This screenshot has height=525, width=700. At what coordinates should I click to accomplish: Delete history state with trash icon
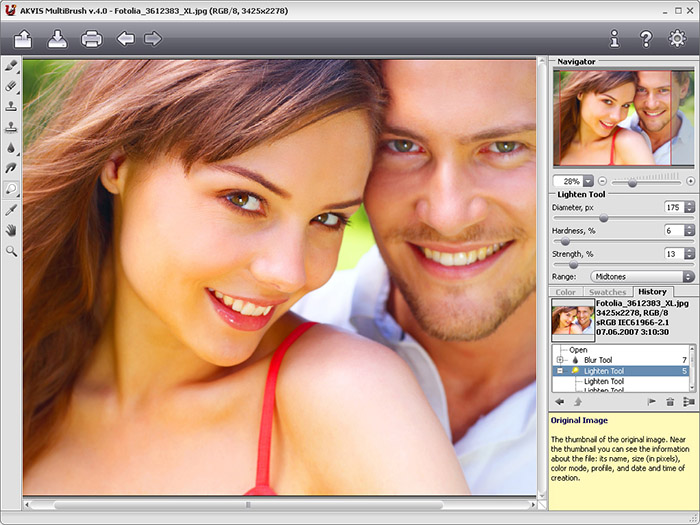(670, 401)
